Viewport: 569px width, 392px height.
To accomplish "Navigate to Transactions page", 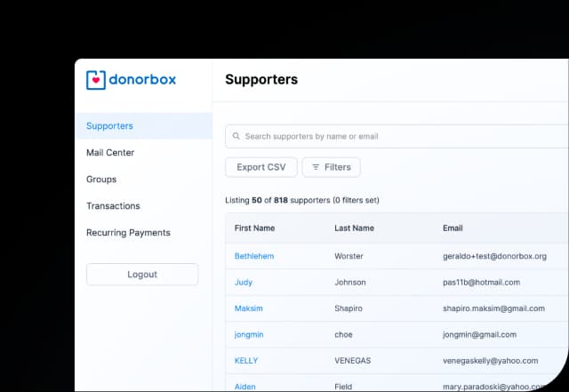I will [113, 206].
